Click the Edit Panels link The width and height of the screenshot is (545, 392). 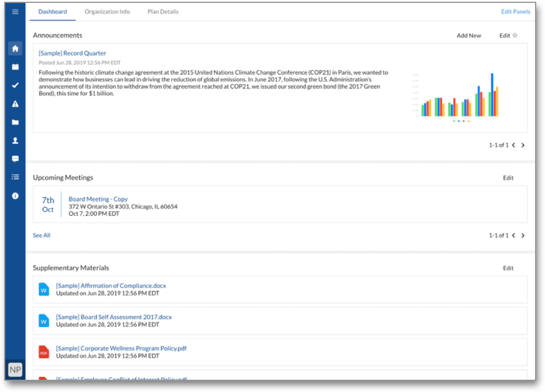click(515, 12)
